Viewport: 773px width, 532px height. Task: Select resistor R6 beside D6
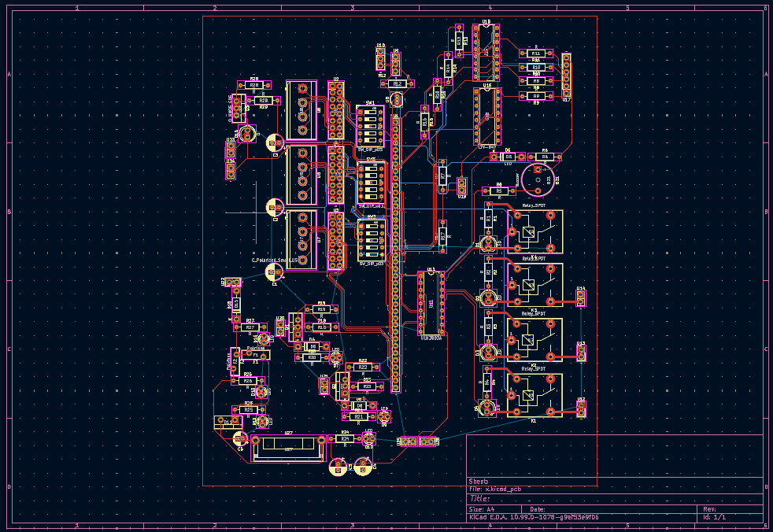coord(545,157)
